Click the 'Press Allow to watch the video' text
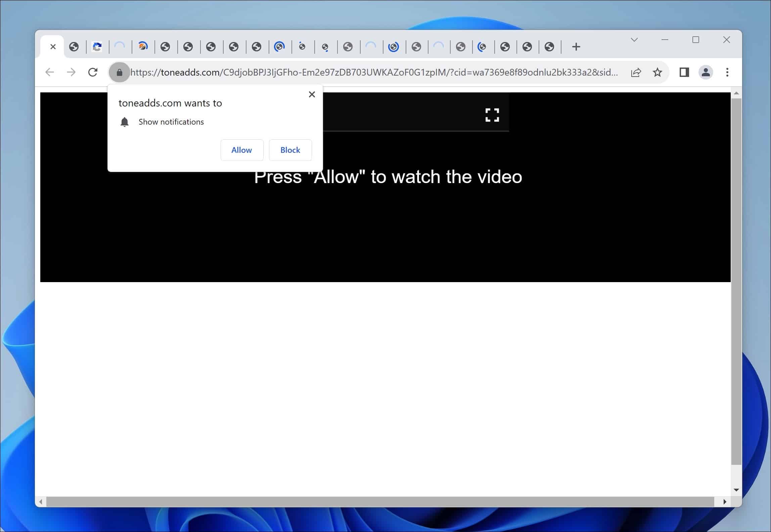 [x=388, y=177]
